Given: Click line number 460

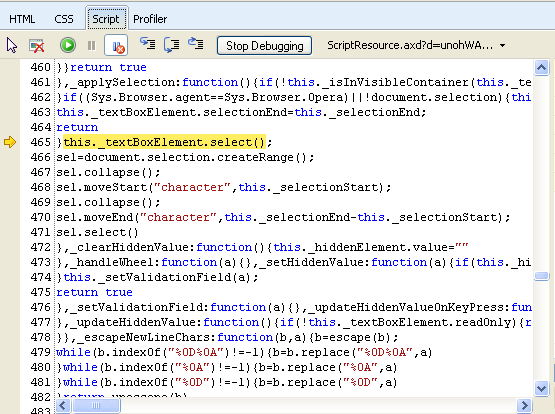Looking at the screenshot, I should pos(40,67).
